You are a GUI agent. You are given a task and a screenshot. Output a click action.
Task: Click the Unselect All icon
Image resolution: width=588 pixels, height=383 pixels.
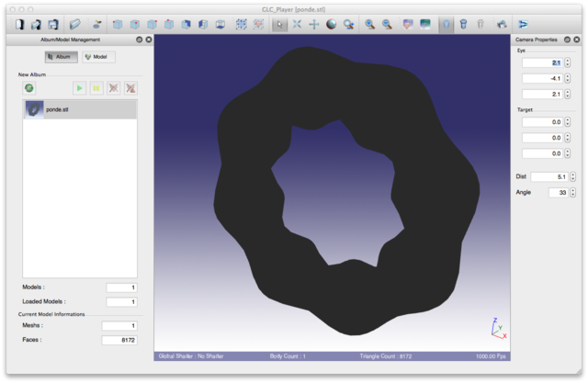coord(258,25)
